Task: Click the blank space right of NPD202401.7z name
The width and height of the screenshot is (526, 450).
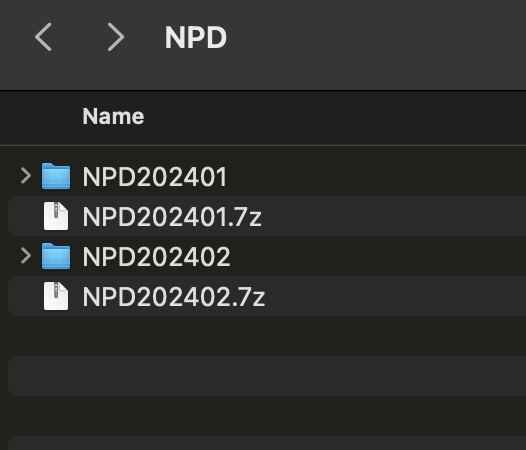Action: point(392,216)
